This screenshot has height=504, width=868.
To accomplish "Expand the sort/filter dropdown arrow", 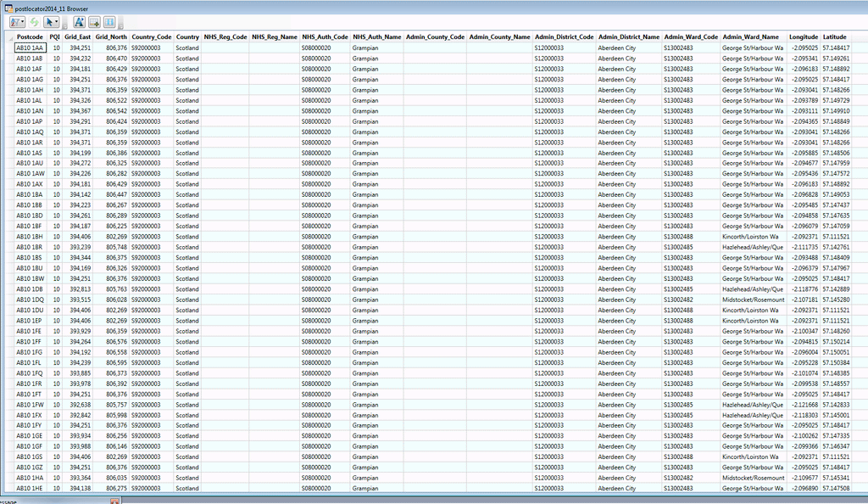I will 23,22.
